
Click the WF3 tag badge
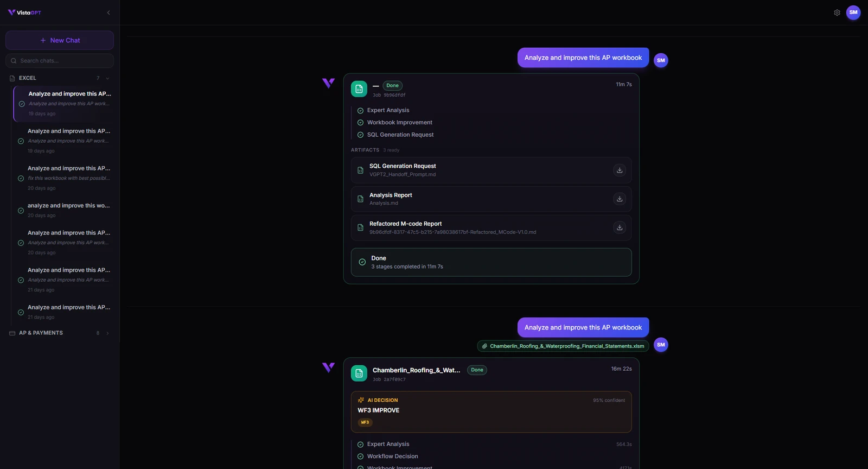(x=365, y=422)
